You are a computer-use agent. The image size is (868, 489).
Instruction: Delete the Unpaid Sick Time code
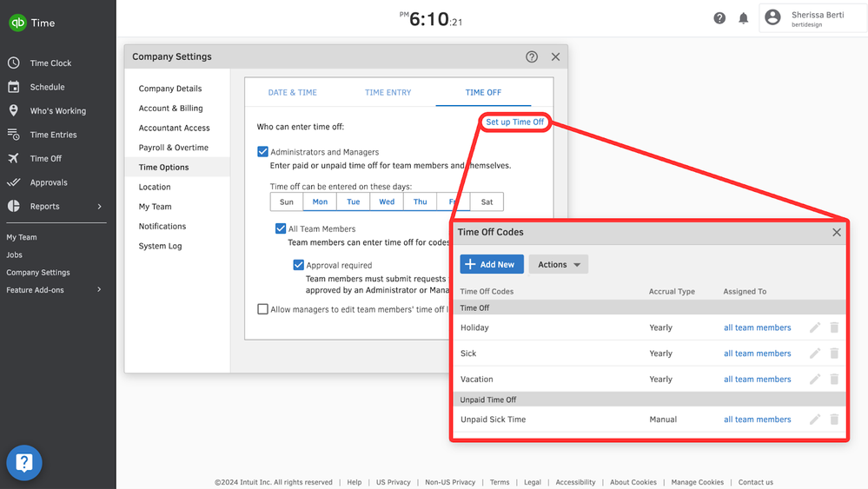[x=834, y=420]
